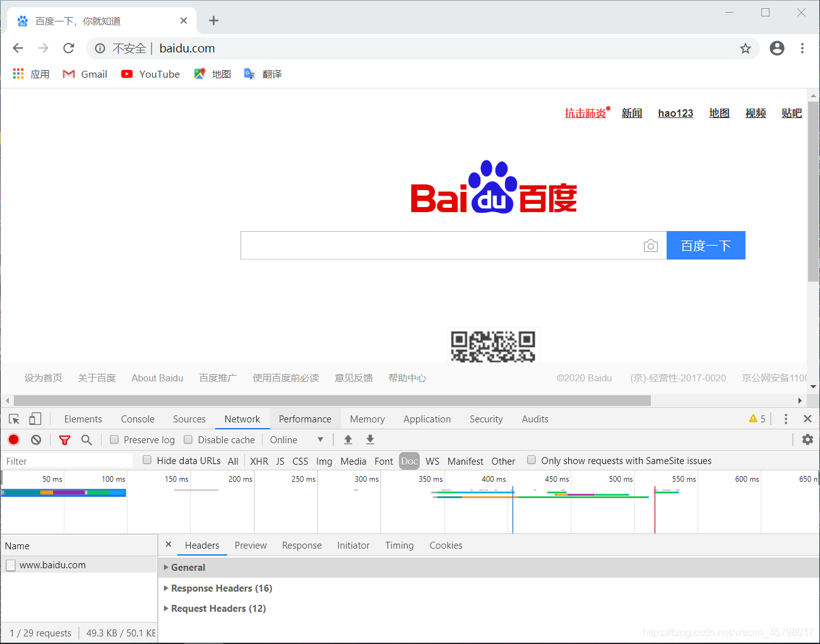Open the Translate bookmark 翻译

point(263,74)
